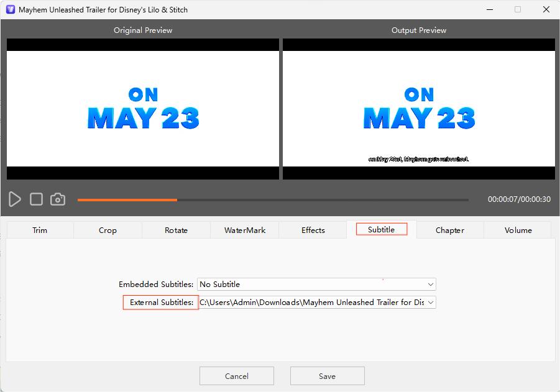
Task: Switch to the Chapter tab
Action: (x=449, y=229)
